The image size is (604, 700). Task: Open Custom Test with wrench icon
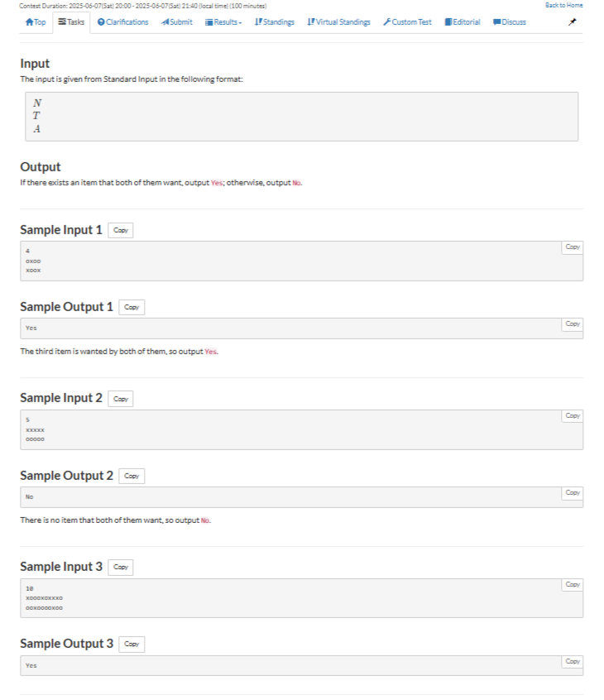point(407,22)
